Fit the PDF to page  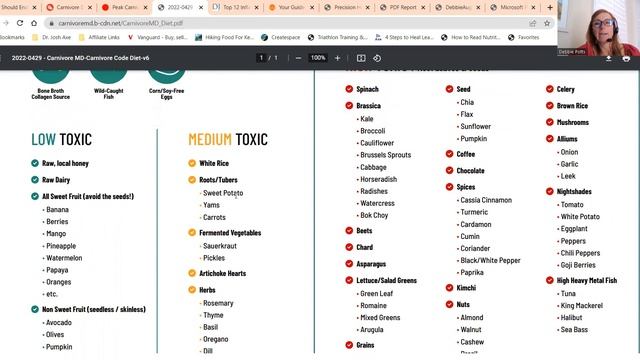[361, 58]
